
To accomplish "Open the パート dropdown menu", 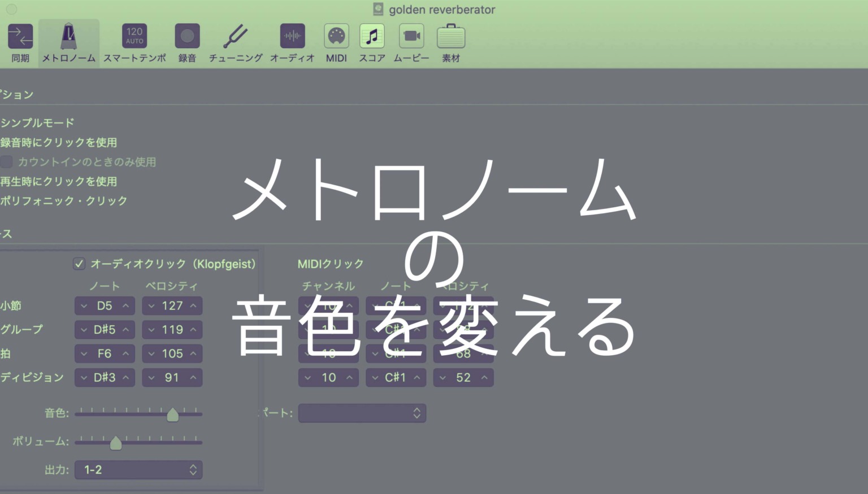I will [362, 413].
